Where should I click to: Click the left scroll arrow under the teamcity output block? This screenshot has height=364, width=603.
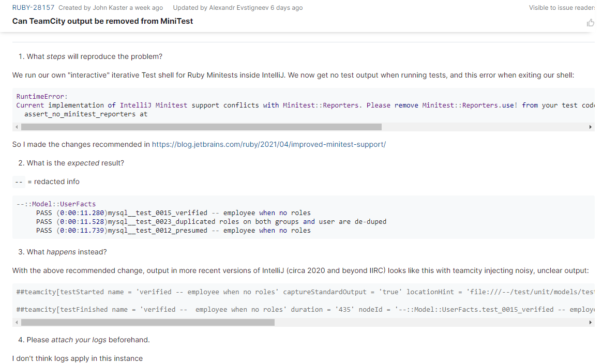(17, 323)
